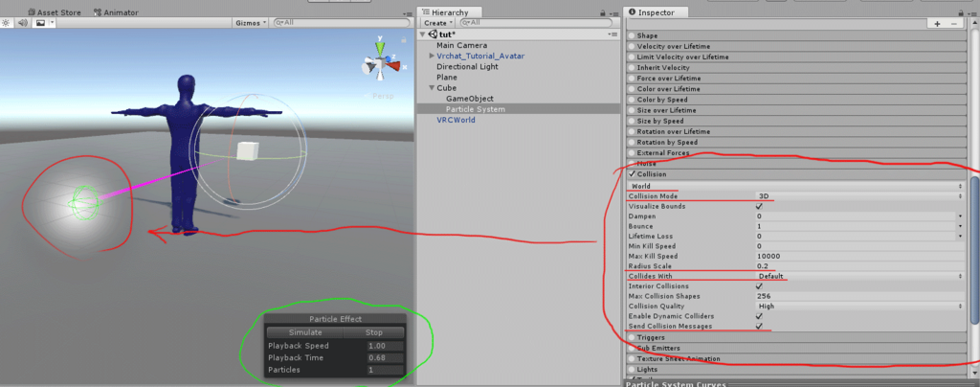Enable Rotation by Speed module
Screen dimensions: 980x387
pyautogui.click(x=632, y=142)
